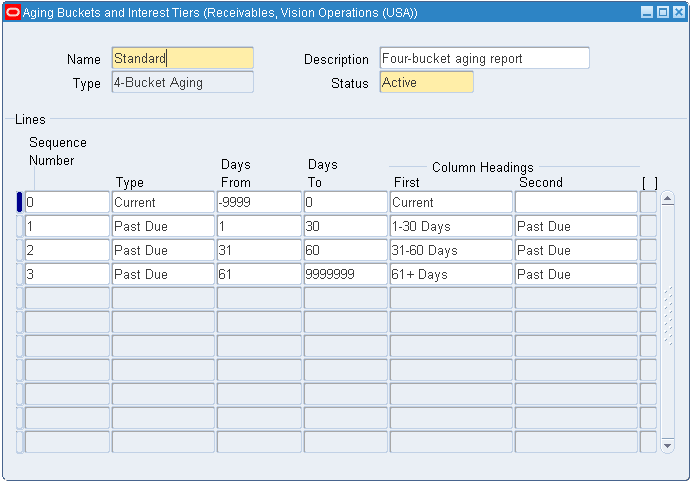Maximize the Aging Buckets and Interest Tiers window

coord(662,13)
